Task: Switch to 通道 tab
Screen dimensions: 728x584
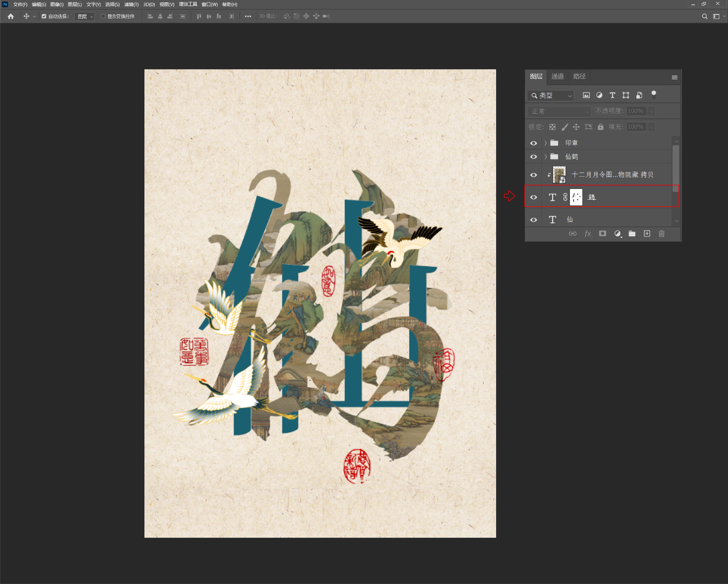Action: (x=558, y=77)
